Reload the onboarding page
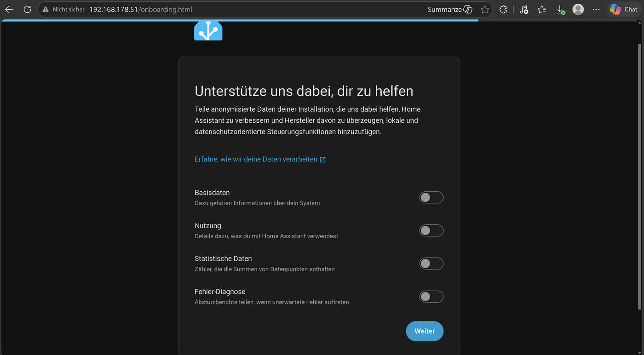This screenshot has height=355, width=644. point(27,9)
